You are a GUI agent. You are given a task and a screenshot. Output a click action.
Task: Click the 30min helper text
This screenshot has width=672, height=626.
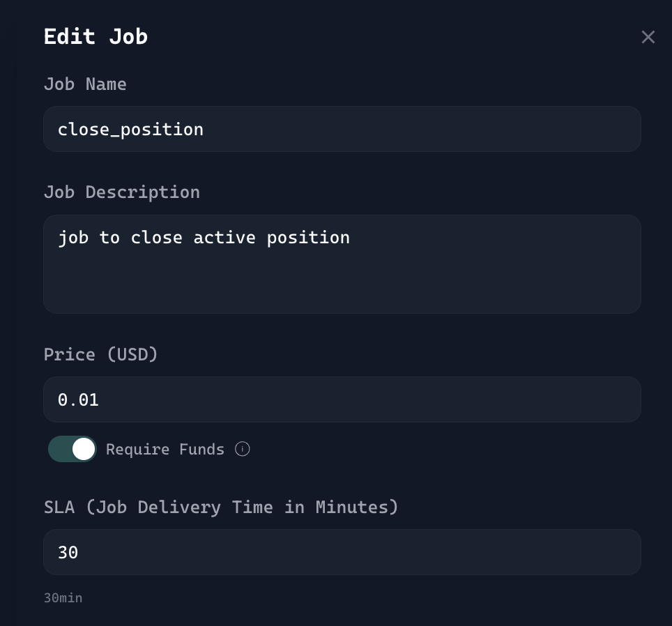[x=63, y=597]
